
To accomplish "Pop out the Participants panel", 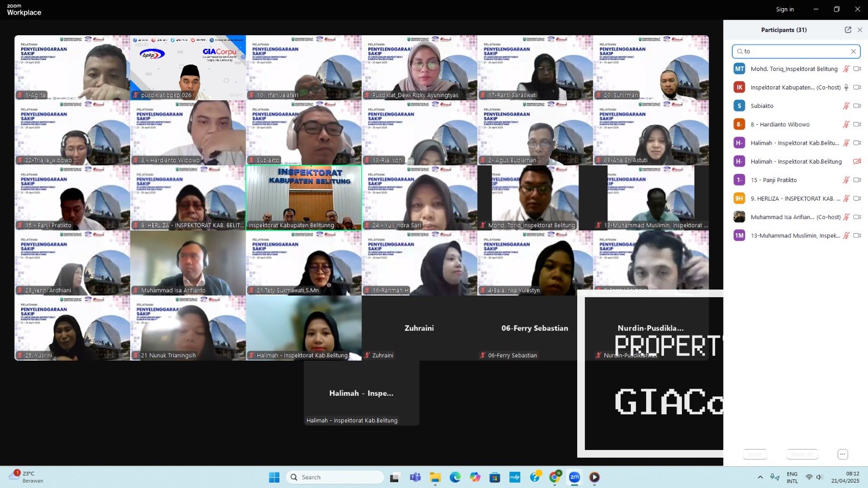I will click(x=848, y=30).
